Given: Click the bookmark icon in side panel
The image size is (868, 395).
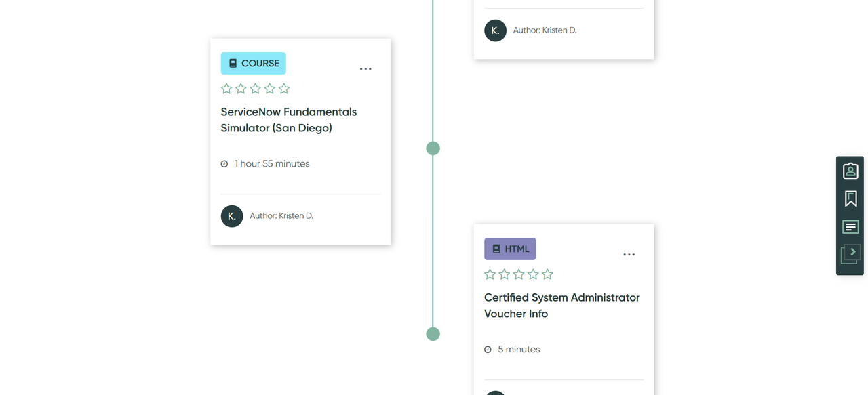Looking at the screenshot, I should pos(850,199).
